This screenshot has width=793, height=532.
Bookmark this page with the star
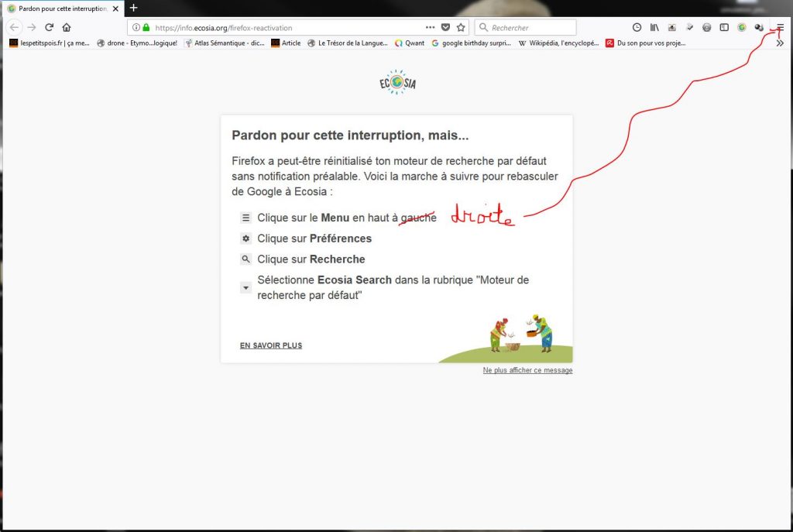(461, 27)
